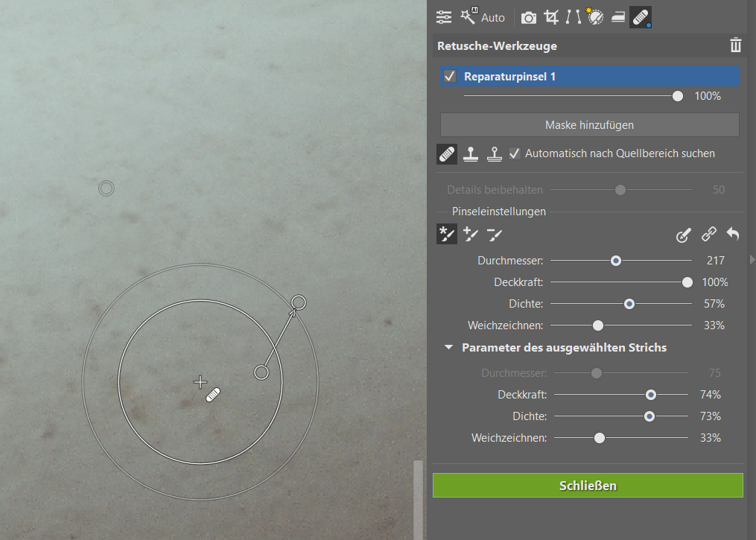
Task: Click the Maske hinzufügen button
Action: 589,125
